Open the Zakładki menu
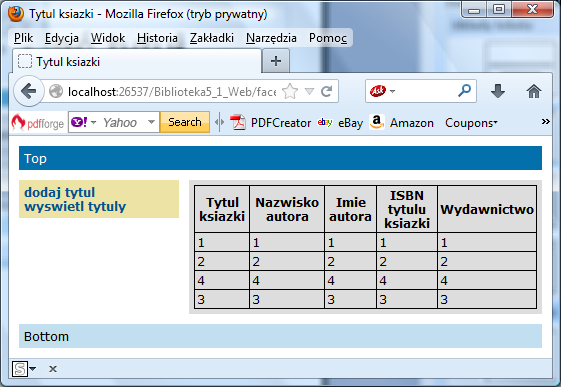 211,38
